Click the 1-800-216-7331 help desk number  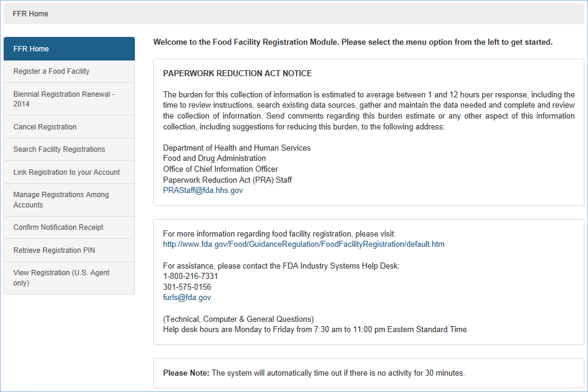(191, 276)
